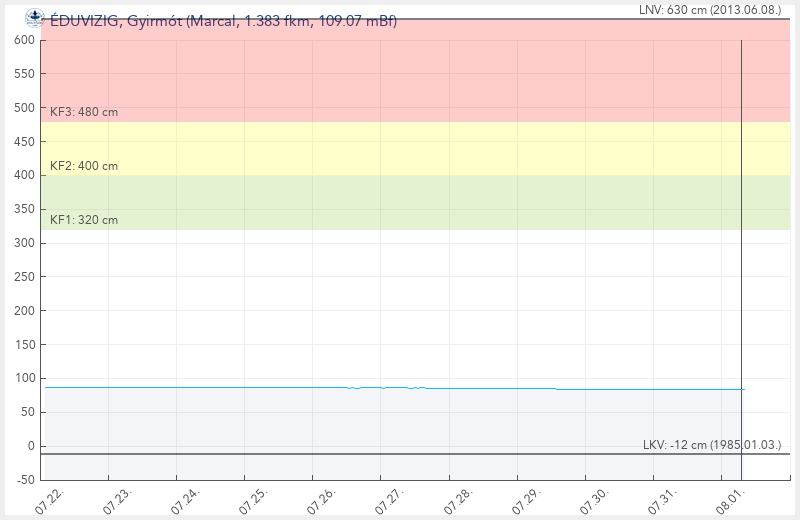Click the x-axis date label 08.01.

[x=731, y=501]
